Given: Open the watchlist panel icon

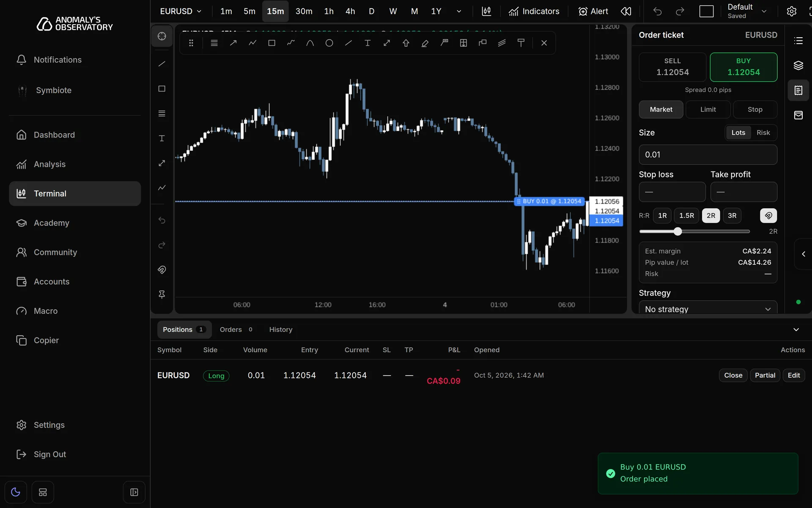Looking at the screenshot, I should pos(798,41).
